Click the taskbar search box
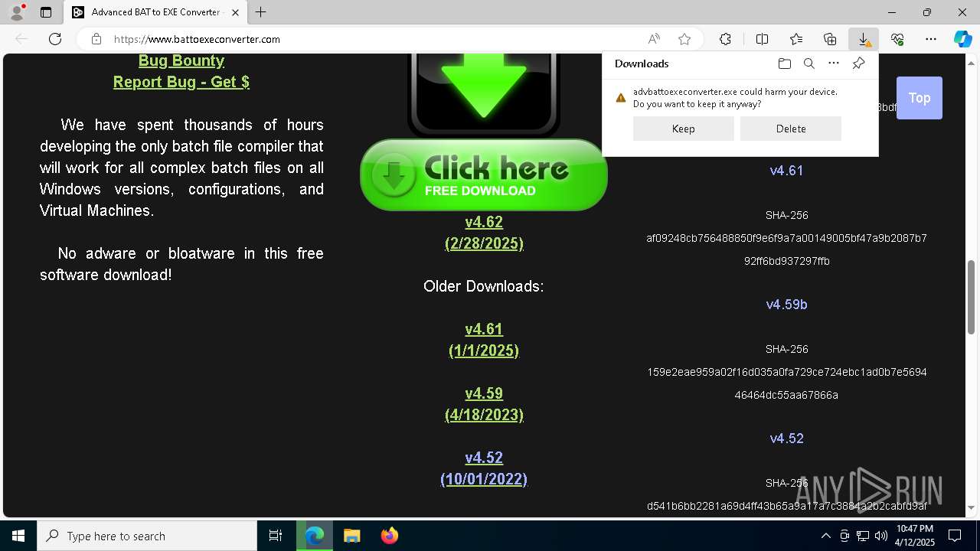Viewport: 980px width, 551px height. click(147, 536)
